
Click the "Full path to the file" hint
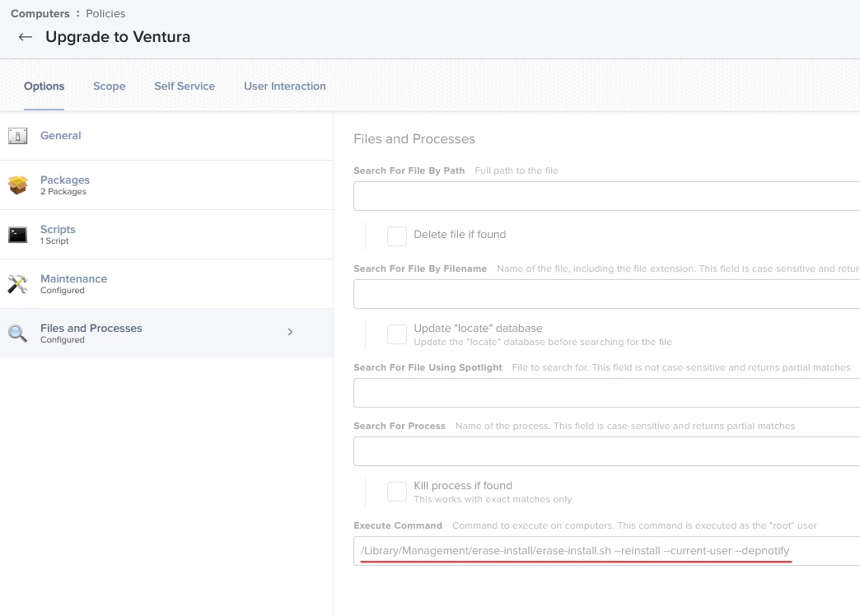coord(516,170)
